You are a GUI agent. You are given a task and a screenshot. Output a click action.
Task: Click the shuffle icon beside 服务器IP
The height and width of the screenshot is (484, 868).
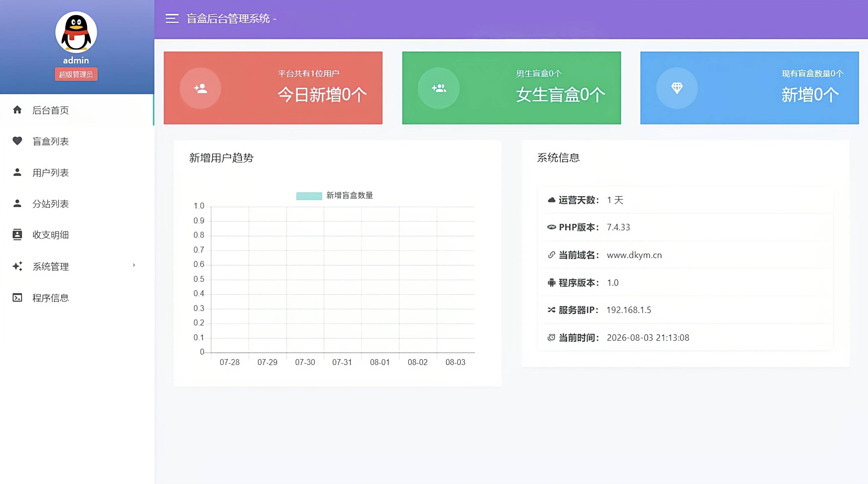click(x=552, y=310)
